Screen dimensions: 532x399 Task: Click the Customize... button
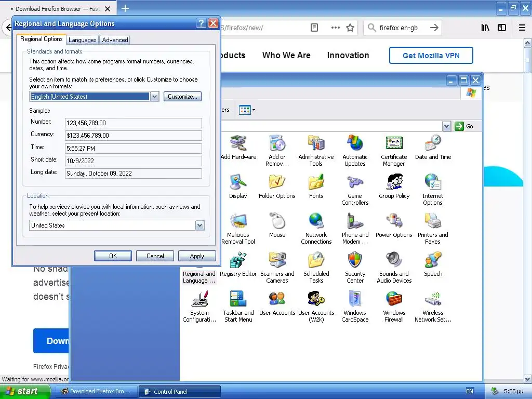point(182,96)
